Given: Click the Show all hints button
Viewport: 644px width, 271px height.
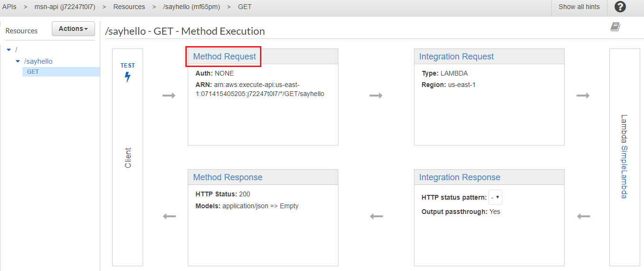Looking at the screenshot, I should click(579, 7).
